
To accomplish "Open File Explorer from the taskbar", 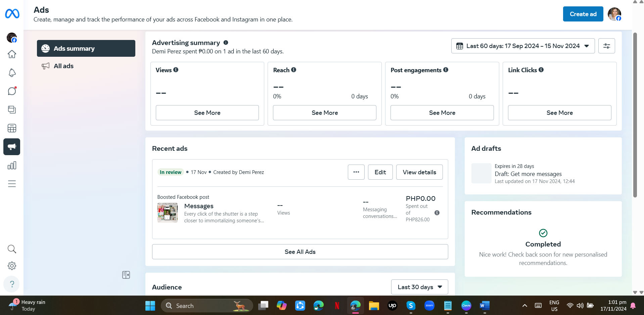I will (x=374, y=306).
